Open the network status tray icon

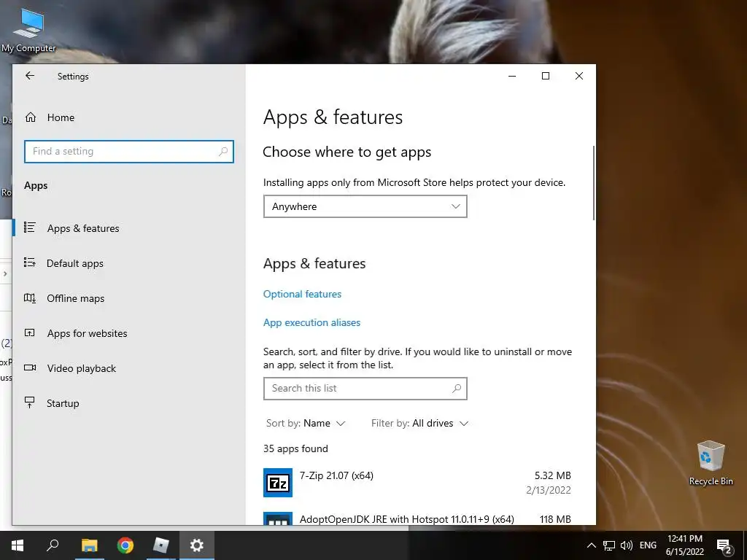[608, 545]
